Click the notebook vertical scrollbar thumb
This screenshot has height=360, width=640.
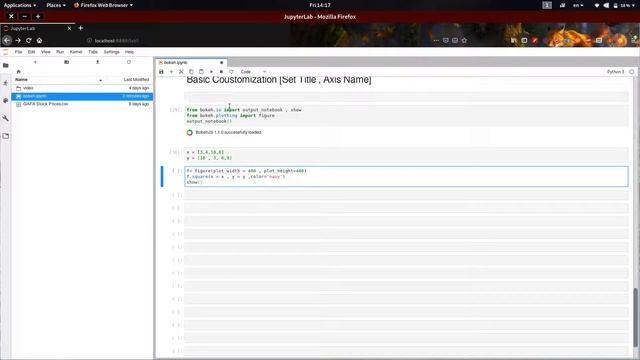(635, 318)
